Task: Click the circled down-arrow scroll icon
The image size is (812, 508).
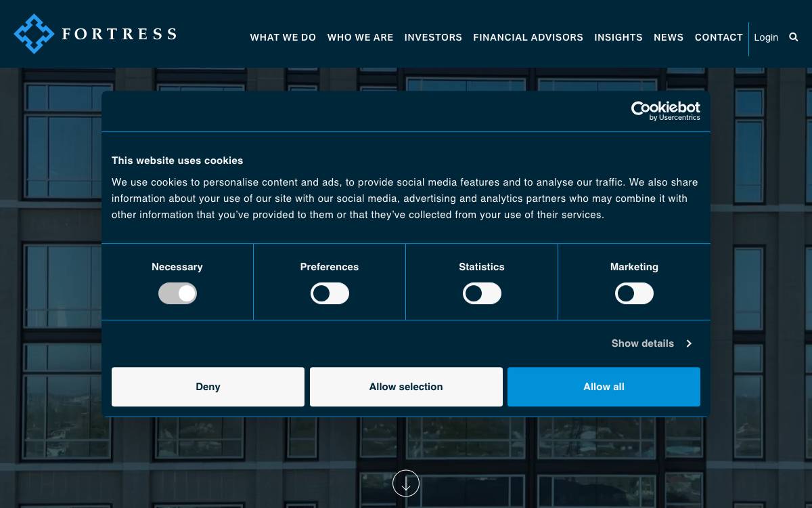Action: coord(406,483)
